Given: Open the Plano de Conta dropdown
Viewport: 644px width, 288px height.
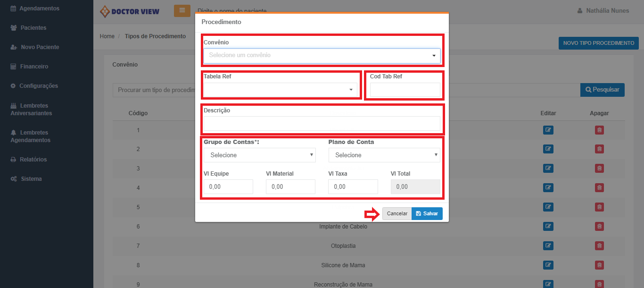Looking at the screenshot, I should [384, 155].
